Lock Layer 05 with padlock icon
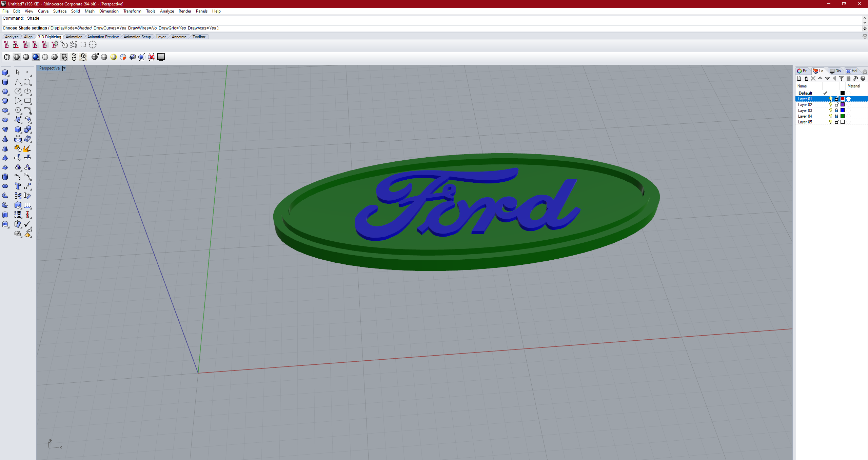This screenshot has width=868, height=460. point(836,122)
